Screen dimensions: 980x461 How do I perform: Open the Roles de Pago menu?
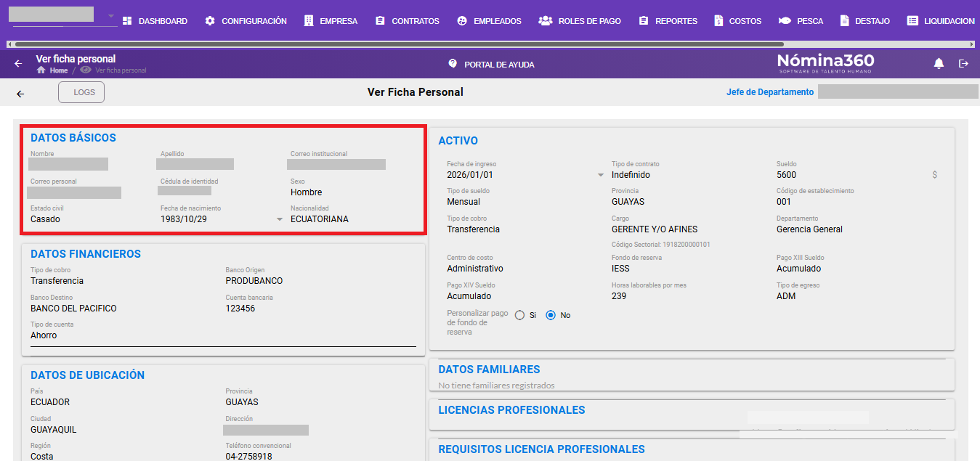(580, 21)
